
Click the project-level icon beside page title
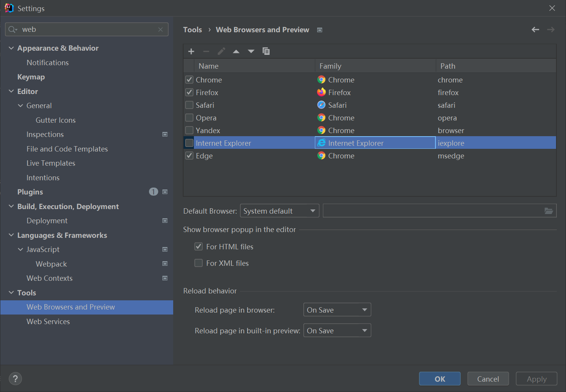[319, 30]
